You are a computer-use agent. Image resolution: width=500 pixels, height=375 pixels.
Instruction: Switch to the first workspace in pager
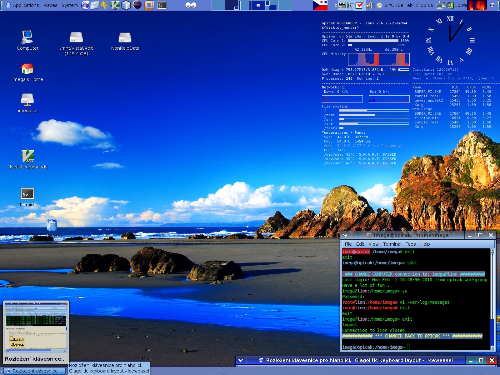click(x=218, y=5)
